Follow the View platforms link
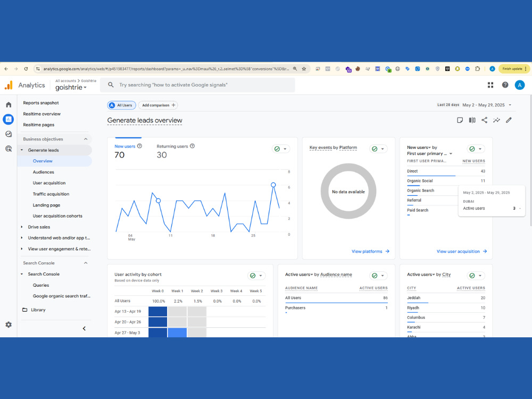532x399 pixels. (x=370, y=252)
